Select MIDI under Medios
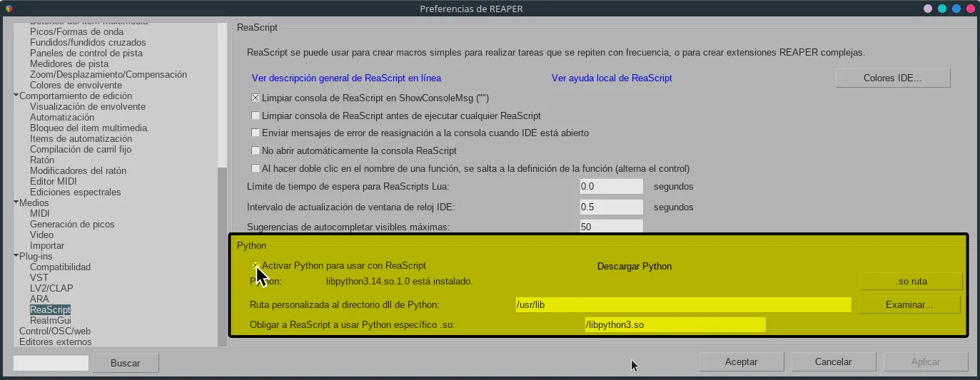 point(40,214)
